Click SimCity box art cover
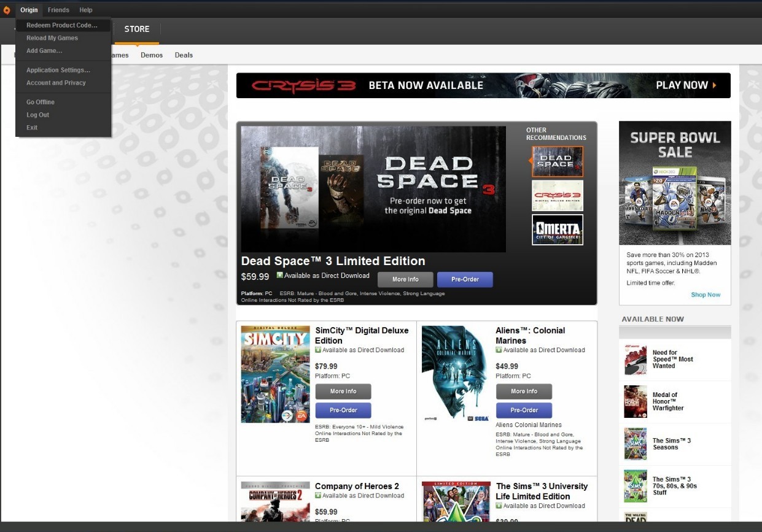This screenshot has width=762, height=532. (276, 374)
